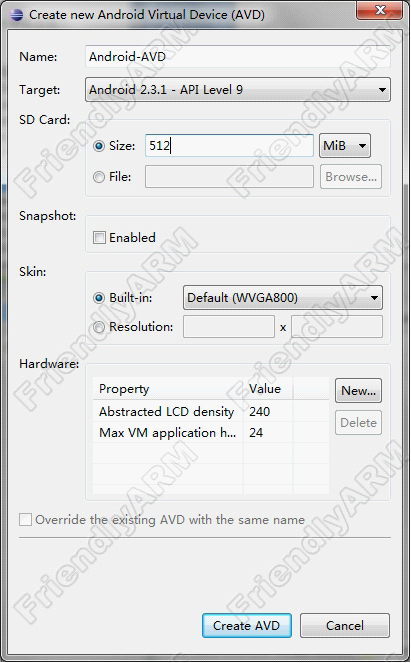This screenshot has width=411, height=663.
Task: Select the Max VM application heap row
Action: point(211,433)
